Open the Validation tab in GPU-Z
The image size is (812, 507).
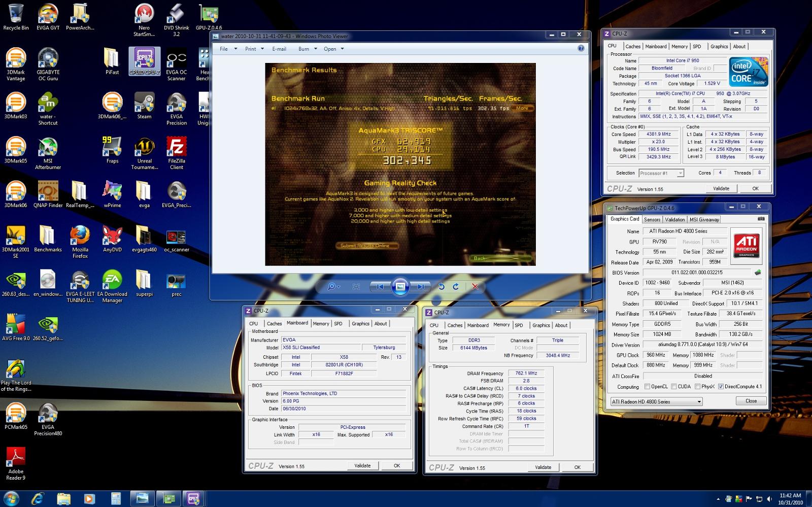pos(674,220)
